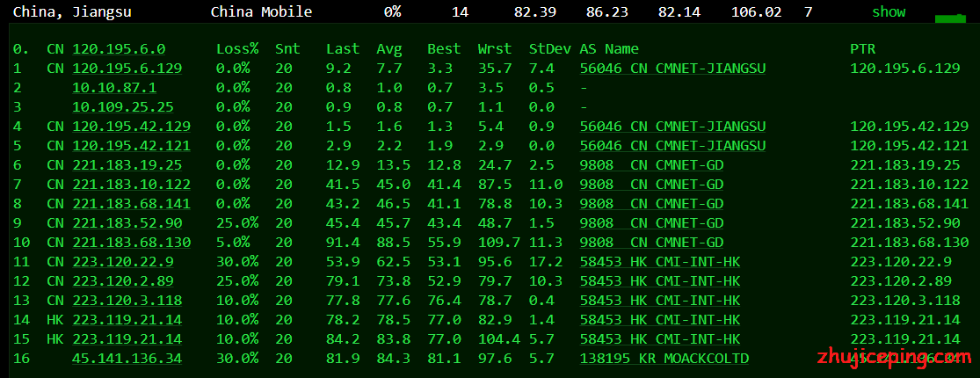The image size is (980, 378).
Task: Click the 'Last' column header
Action: [x=343, y=49]
